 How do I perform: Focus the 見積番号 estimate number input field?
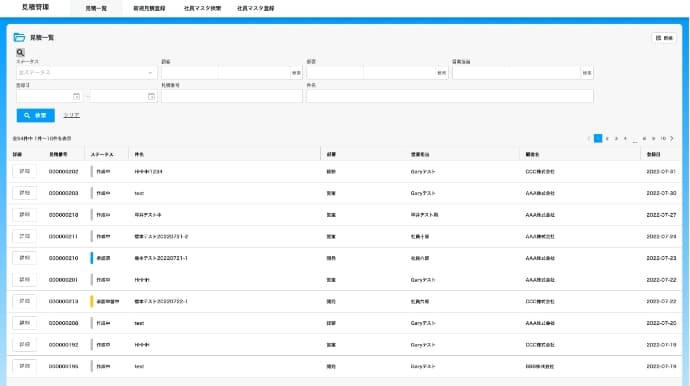pos(232,96)
